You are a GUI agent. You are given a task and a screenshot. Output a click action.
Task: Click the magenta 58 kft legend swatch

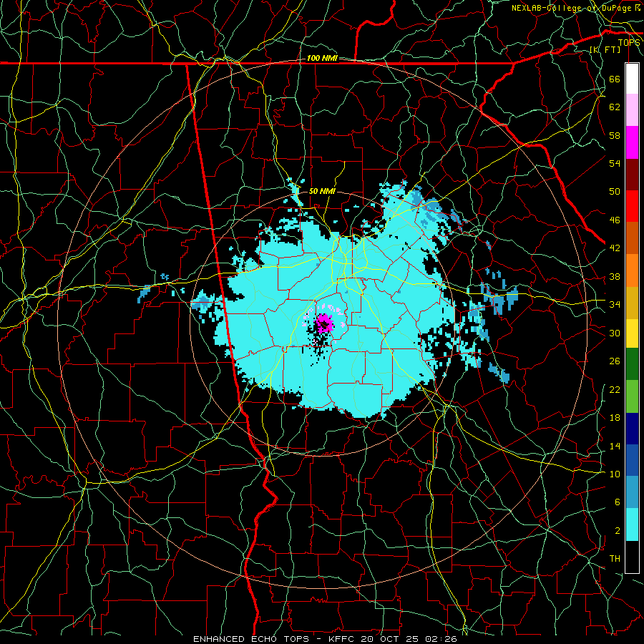point(632,142)
